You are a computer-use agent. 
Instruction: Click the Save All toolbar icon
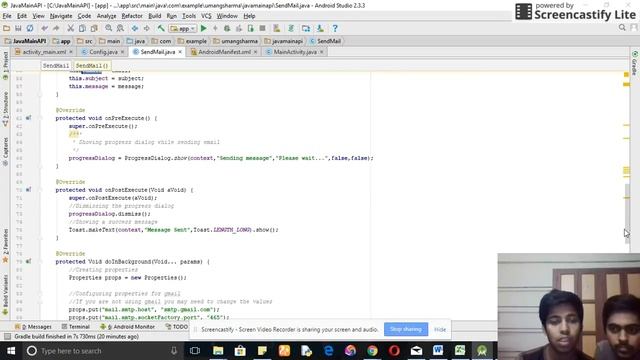18,29
